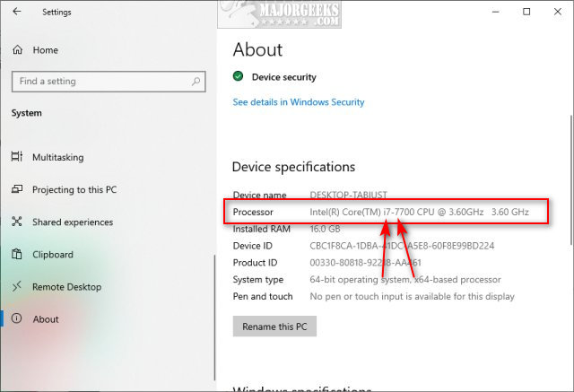Screen dimensions: 574x392
Task: Click the Rename this PC button
Action: (x=274, y=327)
